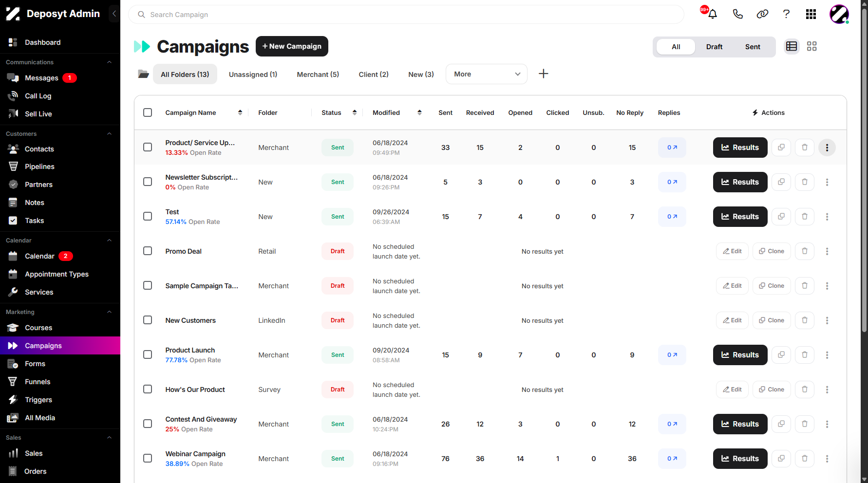The height and width of the screenshot is (483, 868).
Task: Open the help question mark icon
Action: (x=786, y=14)
